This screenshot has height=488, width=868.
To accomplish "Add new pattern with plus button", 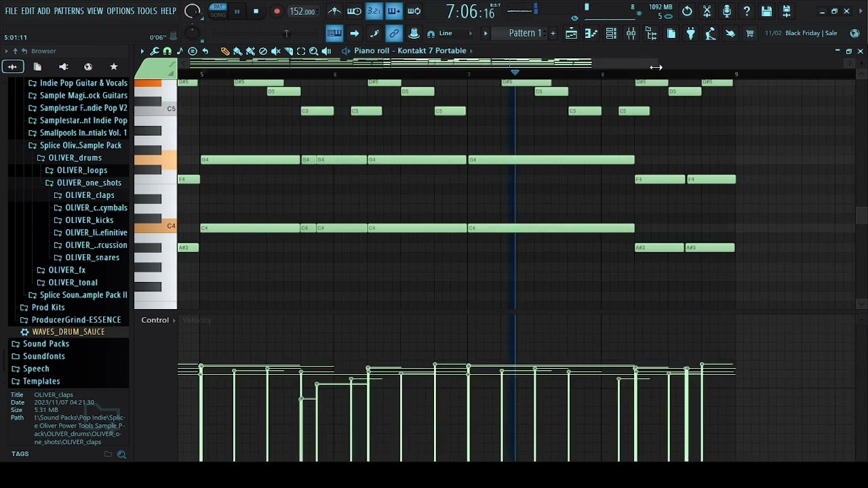I will [553, 33].
